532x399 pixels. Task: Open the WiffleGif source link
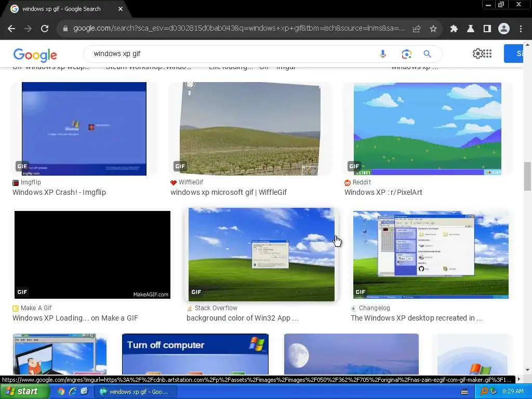[x=187, y=182]
